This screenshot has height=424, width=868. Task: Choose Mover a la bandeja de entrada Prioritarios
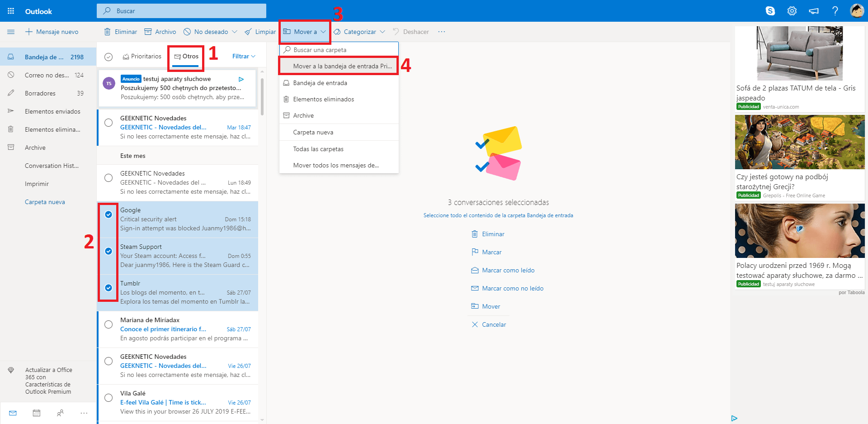pyautogui.click(x=339, y=66)
